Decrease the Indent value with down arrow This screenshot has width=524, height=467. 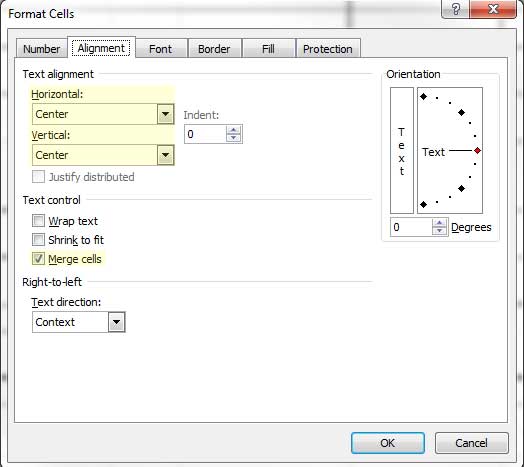tap(234, 138)
